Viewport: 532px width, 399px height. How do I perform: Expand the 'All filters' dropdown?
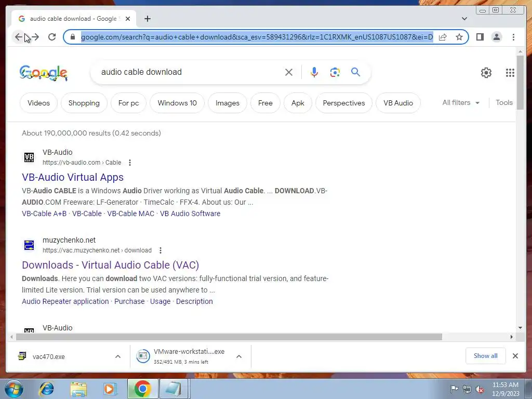click(x=461, y=102)
